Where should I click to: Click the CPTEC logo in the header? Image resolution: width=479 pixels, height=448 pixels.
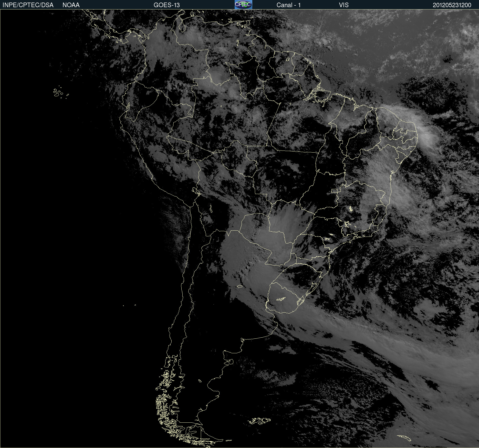pyautogui.click(x=243, y=5)
